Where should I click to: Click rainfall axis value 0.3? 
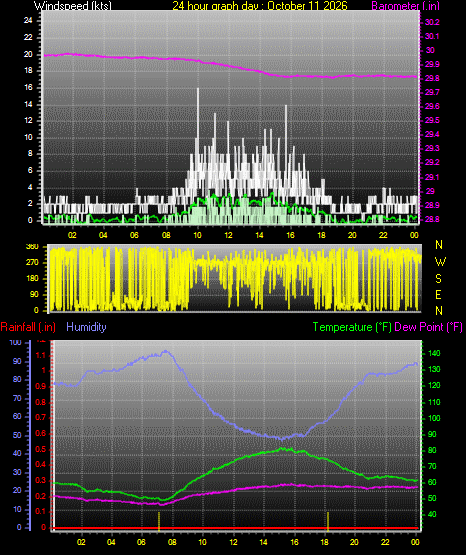tap(41, 480)
